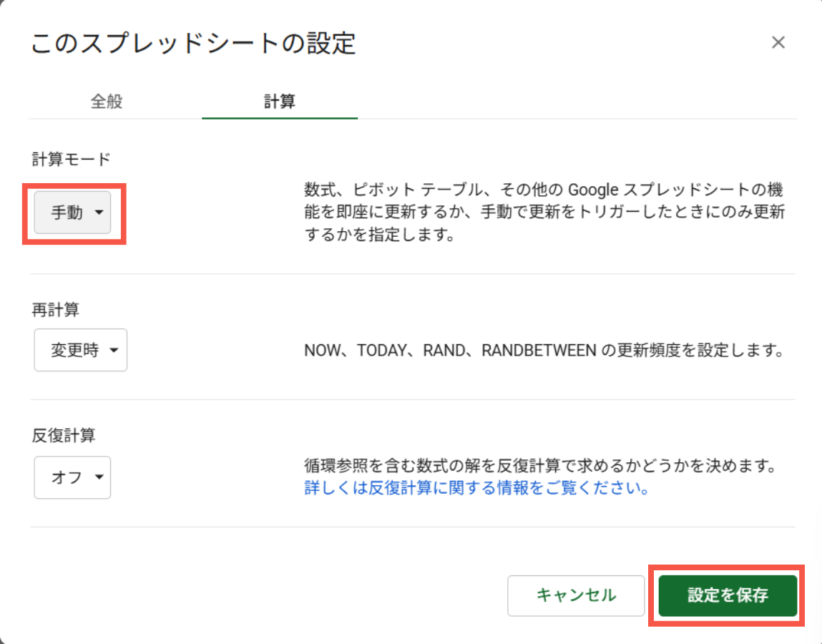The height and width of the screenshot is (644, 822).
Task: Open the オフ iterative calculation dropdown
Action: (x=72, y=477)
